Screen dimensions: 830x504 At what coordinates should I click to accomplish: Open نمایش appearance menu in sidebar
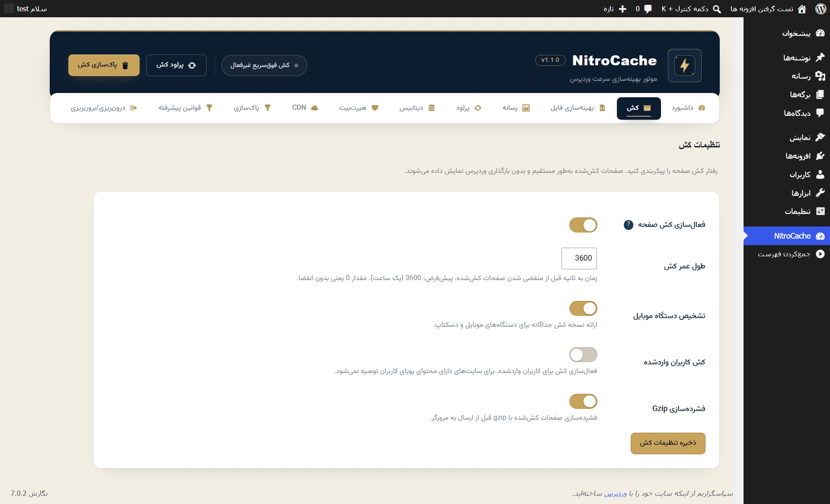pos(787,137)
